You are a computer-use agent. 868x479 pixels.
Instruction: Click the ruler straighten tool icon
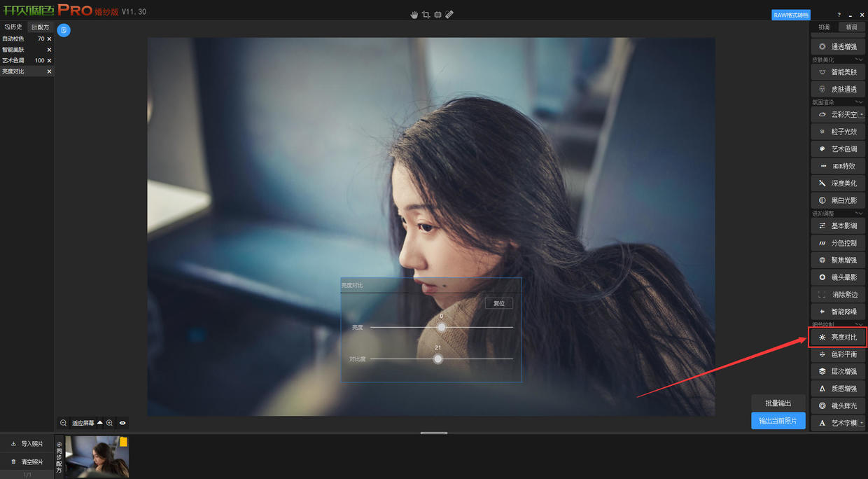click(x=449, y=15)
